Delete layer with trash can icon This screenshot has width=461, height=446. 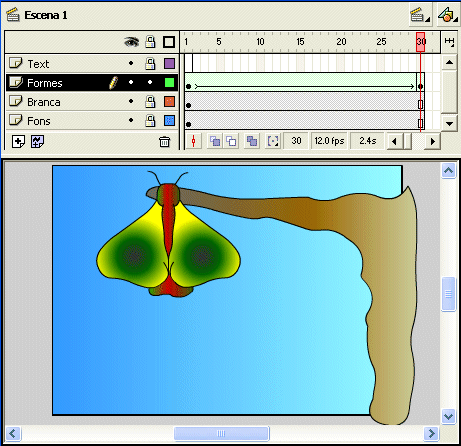click(x=164, y=142)
